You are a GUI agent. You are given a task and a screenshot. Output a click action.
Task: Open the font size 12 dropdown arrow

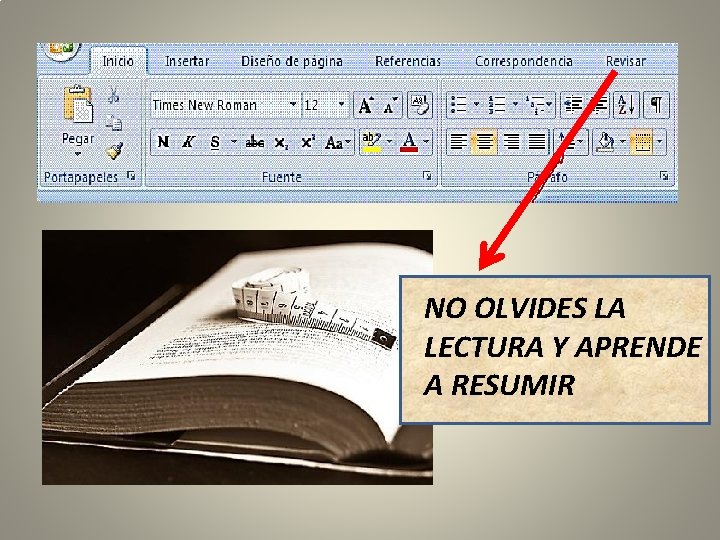(x=341, y=105)
